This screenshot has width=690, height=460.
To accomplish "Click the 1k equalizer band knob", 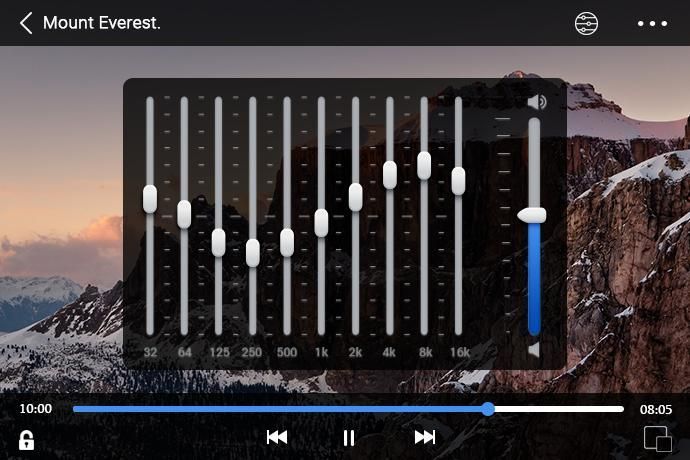I will click(x=321, y=223).
